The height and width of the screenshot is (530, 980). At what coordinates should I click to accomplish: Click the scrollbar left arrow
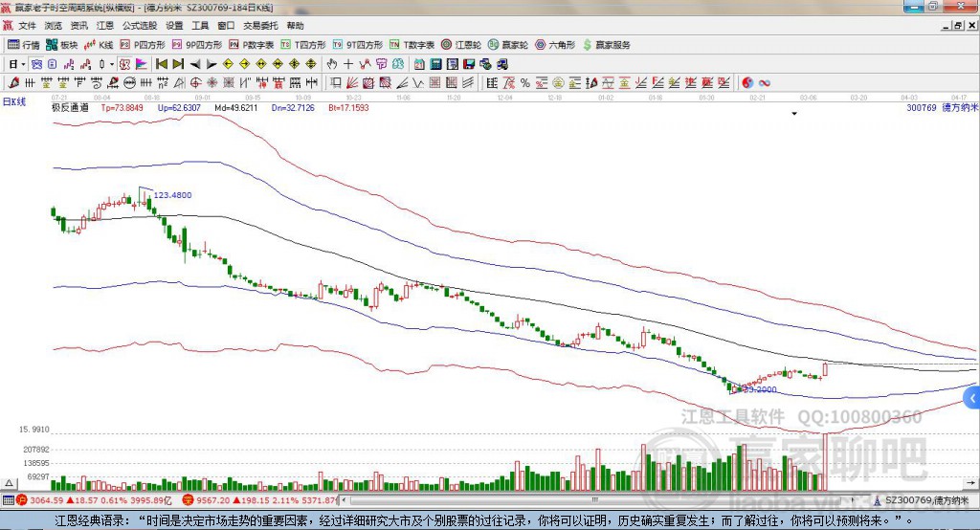click(x=344, y=500)
